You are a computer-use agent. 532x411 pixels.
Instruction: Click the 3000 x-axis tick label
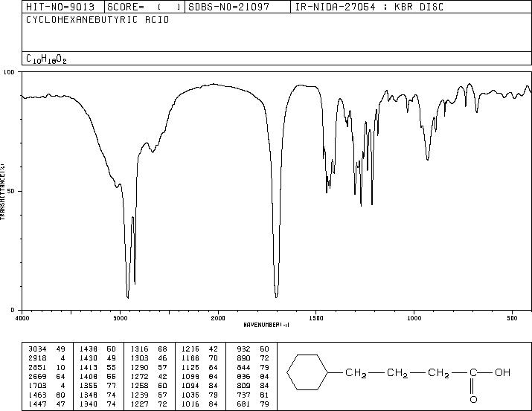[120, 318]
